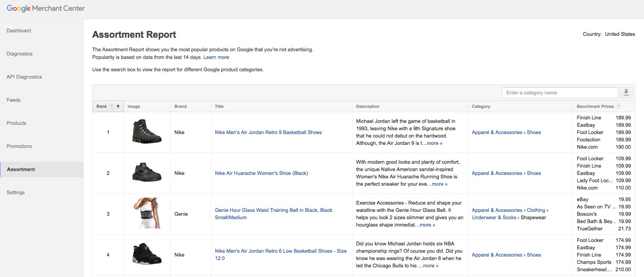Click the Learn more link
644x277 pixels.
pos(216,57)
